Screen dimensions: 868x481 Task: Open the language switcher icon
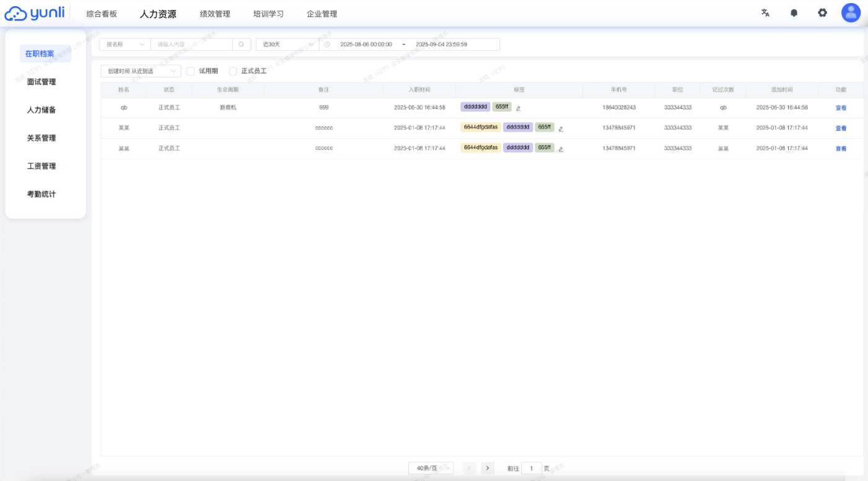pyautogui.click(x=765, y=12)
